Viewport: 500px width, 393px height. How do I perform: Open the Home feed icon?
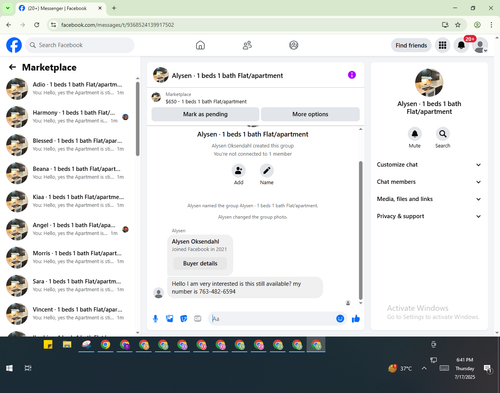tap(200, 45)
